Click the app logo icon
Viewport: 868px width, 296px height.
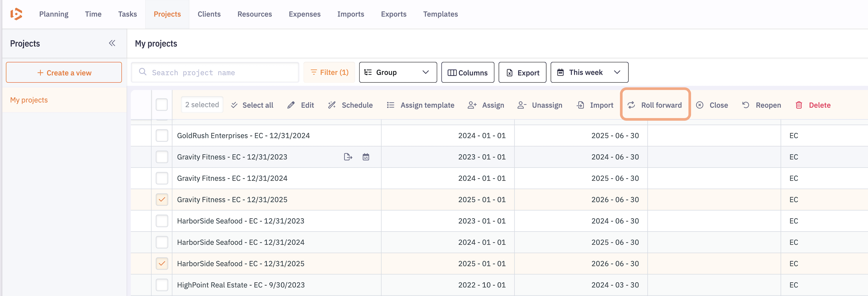pyautogui.click(x=16, y=14)
